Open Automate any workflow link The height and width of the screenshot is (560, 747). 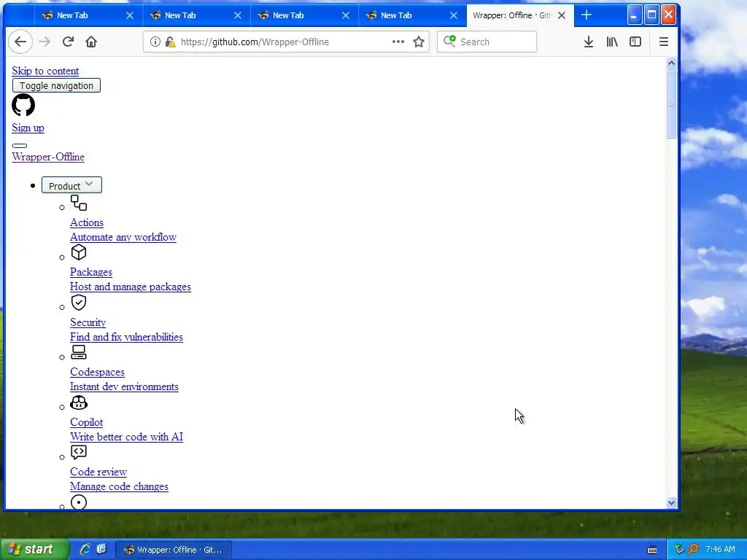coord(123,237)
